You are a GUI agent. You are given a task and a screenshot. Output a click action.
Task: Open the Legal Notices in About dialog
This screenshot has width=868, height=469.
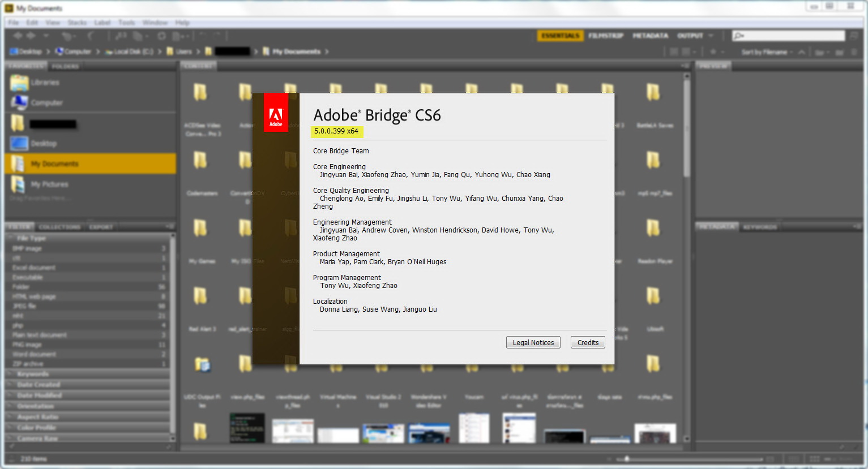[x=533, y=342]
